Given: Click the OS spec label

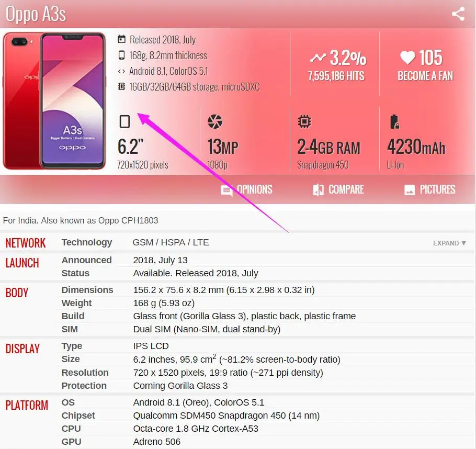Looking at the screenshot, I should click(68, 402).
